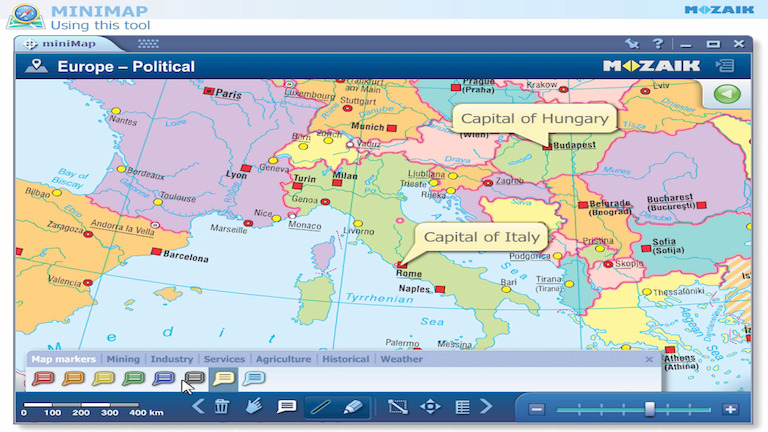The height and width of the screenshot is (432, 768).
Task: Toggle the crossed-out rectangle hide-layer tool
Action: 398,406
